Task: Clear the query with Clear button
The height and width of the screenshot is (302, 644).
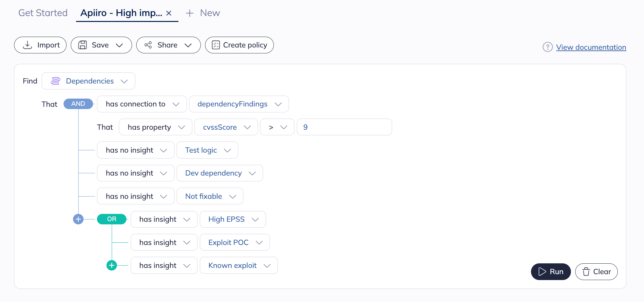Action: pyautogui.click(x=596, y=272)
